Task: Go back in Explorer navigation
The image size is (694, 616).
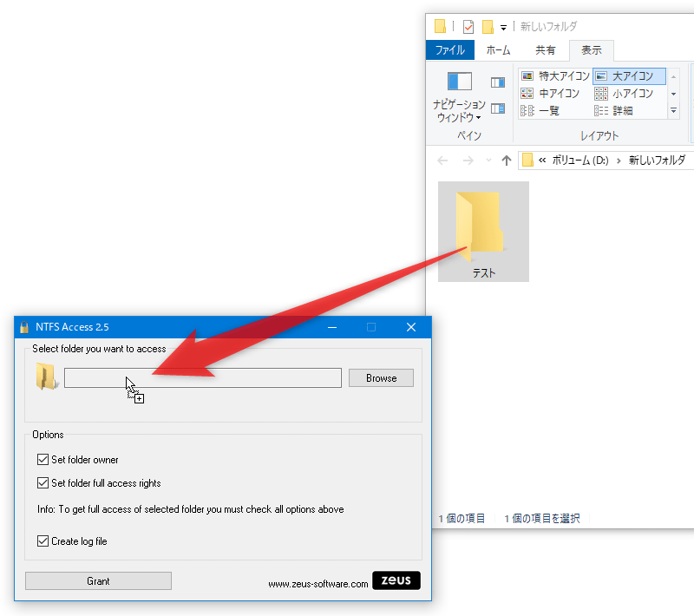Action: coord(442,161)
